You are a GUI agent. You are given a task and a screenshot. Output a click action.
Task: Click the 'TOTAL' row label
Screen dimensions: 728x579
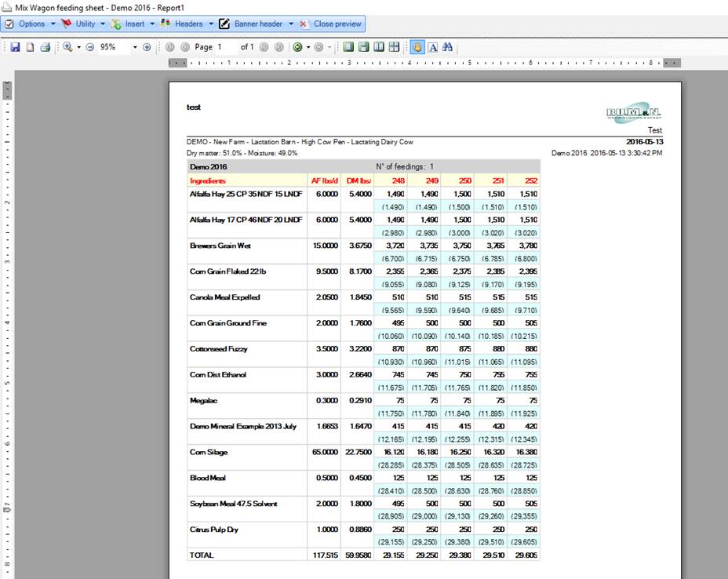pyautogui.click(x=202, y=555)
